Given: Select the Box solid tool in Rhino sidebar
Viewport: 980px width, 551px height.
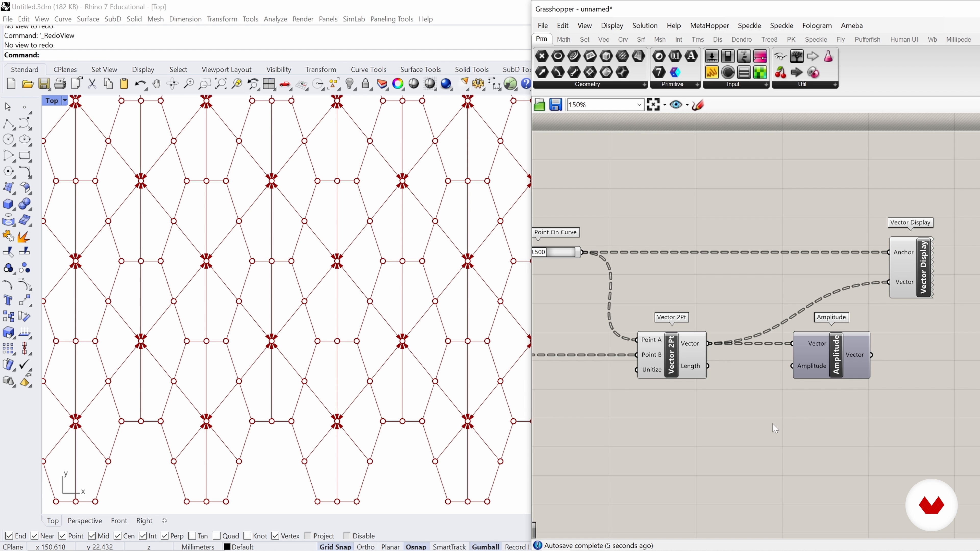Looking at the screenshot, I should point(8,204).
